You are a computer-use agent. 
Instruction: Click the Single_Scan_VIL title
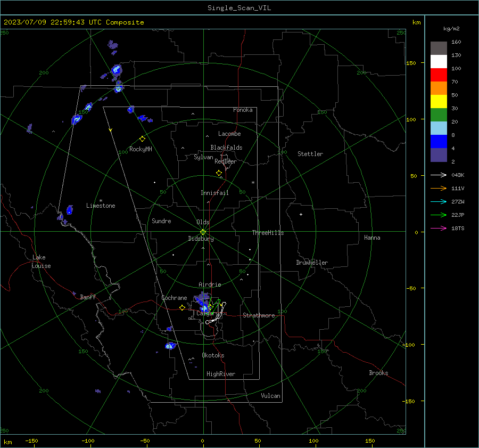[239, 8]
